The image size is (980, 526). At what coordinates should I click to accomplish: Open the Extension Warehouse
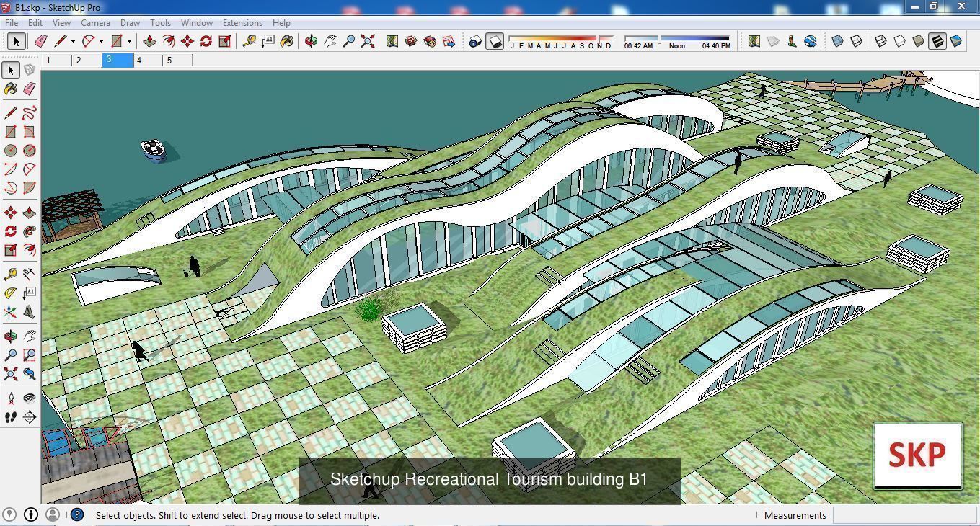coord(430,41)
